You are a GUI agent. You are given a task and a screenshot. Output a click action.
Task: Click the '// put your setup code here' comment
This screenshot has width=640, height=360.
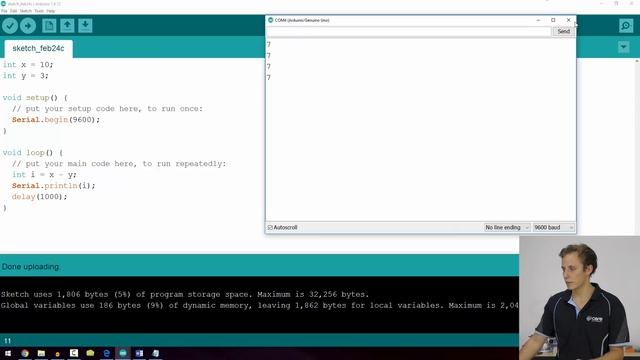coord(107,109)
